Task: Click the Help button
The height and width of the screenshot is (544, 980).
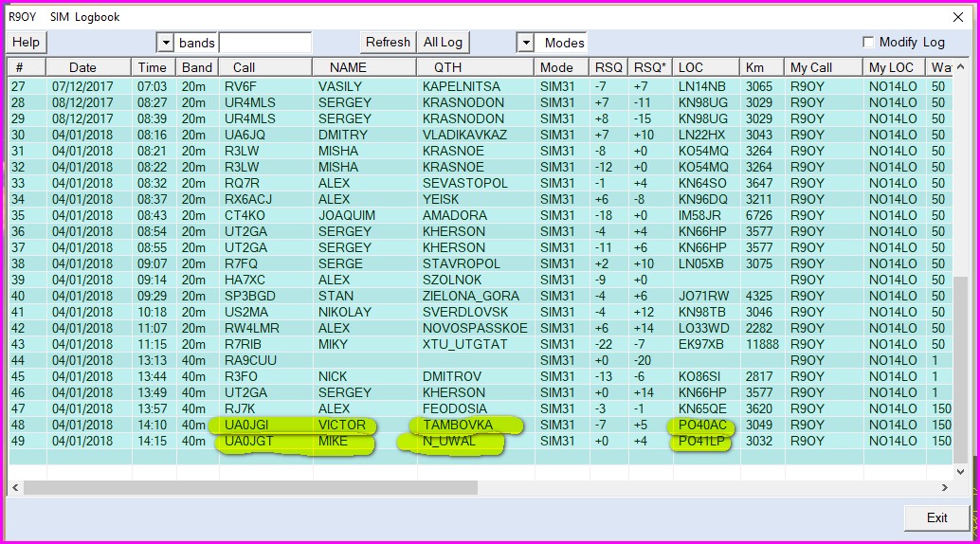Action: pos(26,43)
